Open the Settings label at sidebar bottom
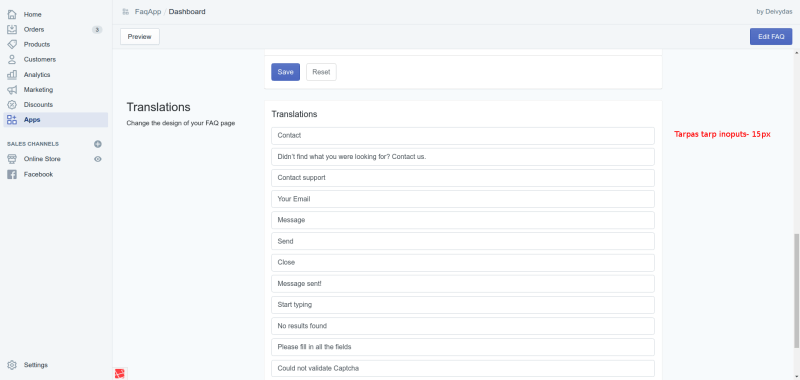800x380 pixels. [36, 365]
